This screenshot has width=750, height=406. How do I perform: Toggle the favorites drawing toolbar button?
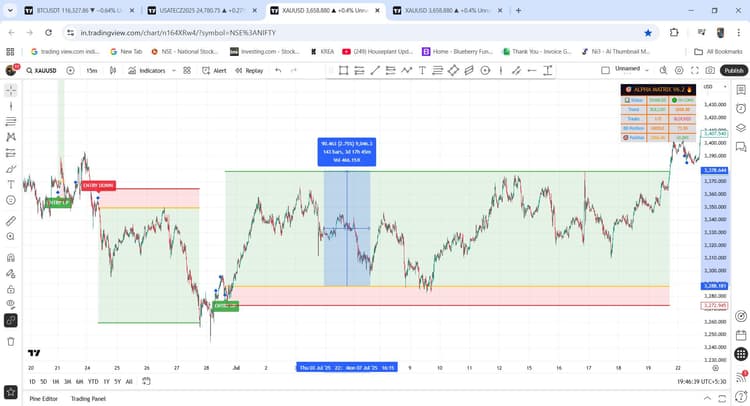(x=11, y=320)
